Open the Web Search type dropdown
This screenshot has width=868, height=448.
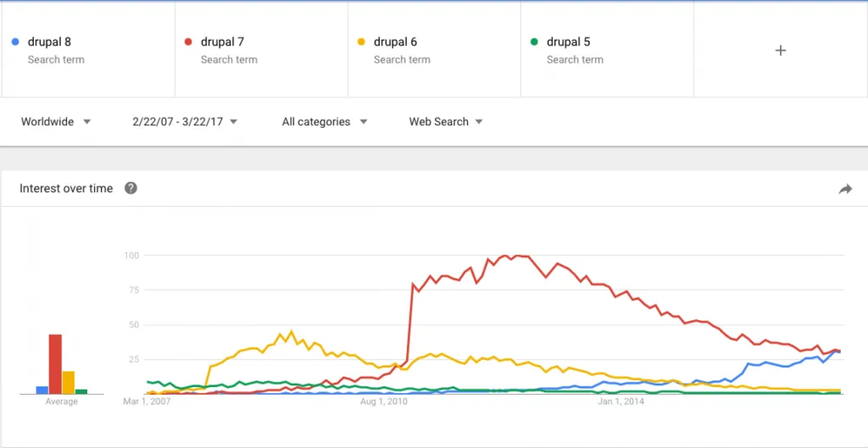pyautogui.click(x=446, y=122)
